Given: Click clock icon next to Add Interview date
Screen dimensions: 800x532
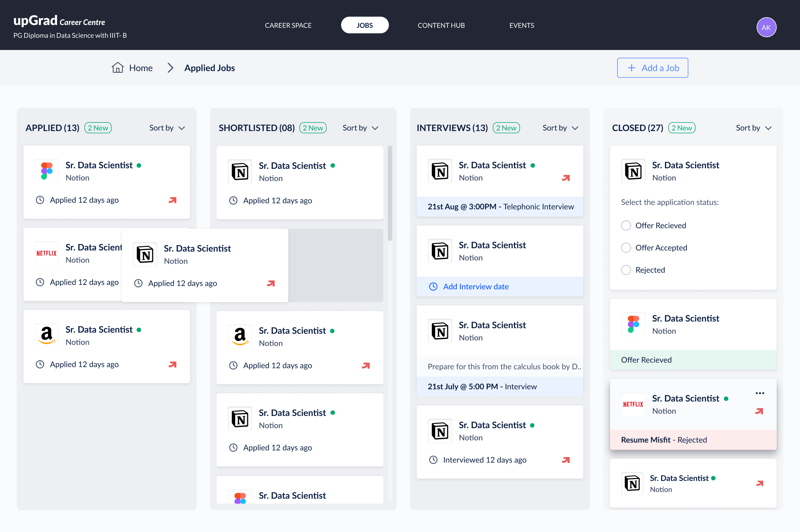Looking at the screenshot, I should point(433,286).
